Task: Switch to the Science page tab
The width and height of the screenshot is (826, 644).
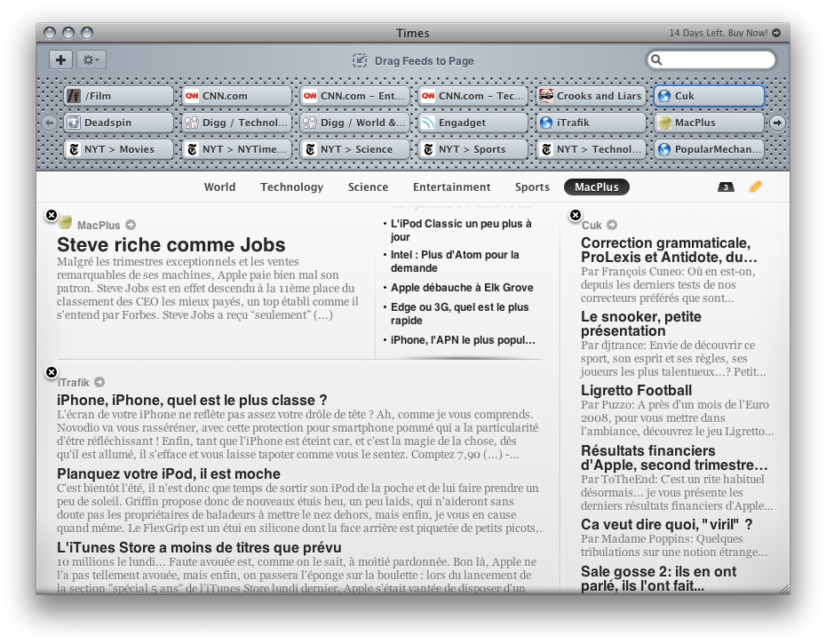Action: [x=368, y=187]
